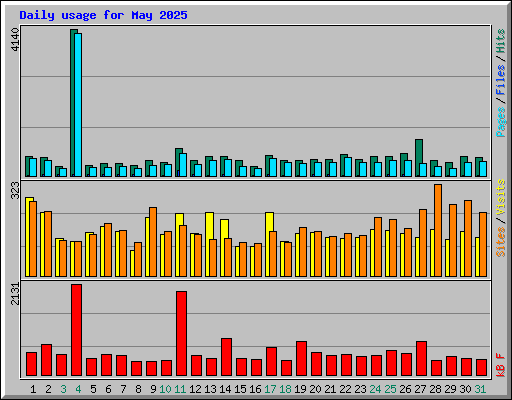Click the green weekend day label 17
The width and height of the screenshot is (512, 400).
click(270, 389)
